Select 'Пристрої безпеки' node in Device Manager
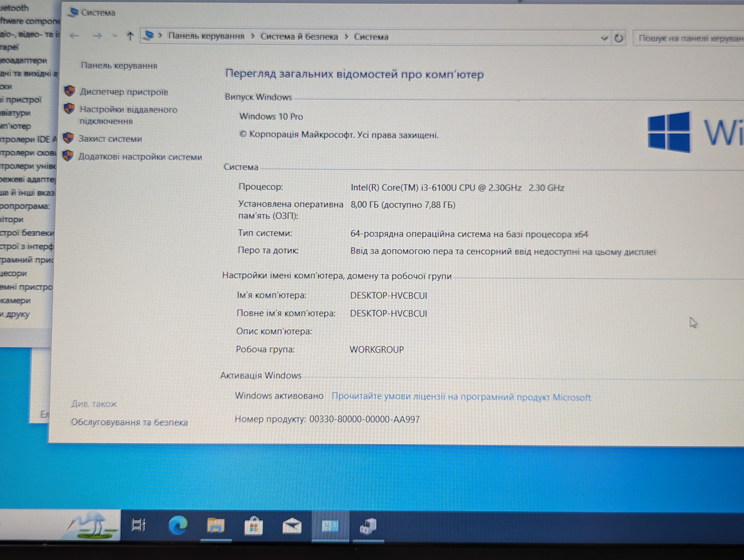Screen dimensions: 744x560 pyautogui.click(x=27, y=233)
